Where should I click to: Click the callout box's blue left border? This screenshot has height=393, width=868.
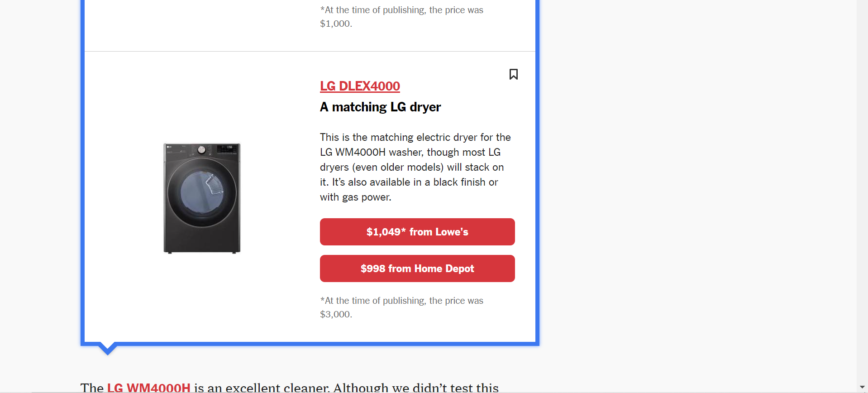point(82,172)
